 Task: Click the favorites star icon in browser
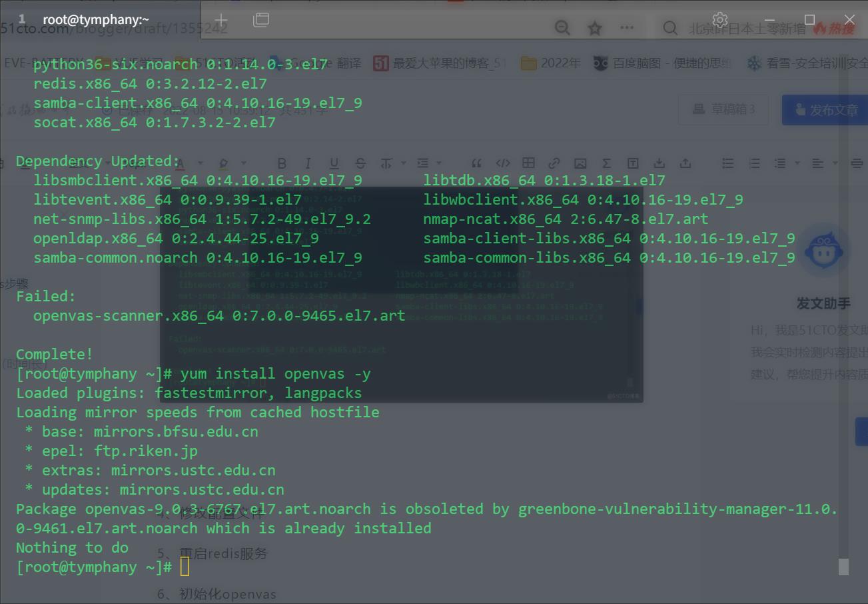[x=595, y=28]
